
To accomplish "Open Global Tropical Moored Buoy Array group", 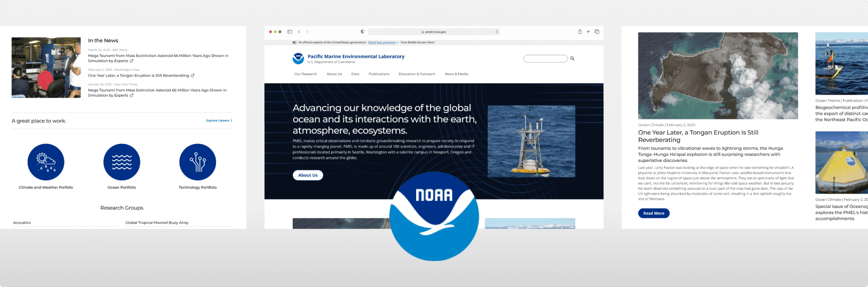I will [157, 222].
